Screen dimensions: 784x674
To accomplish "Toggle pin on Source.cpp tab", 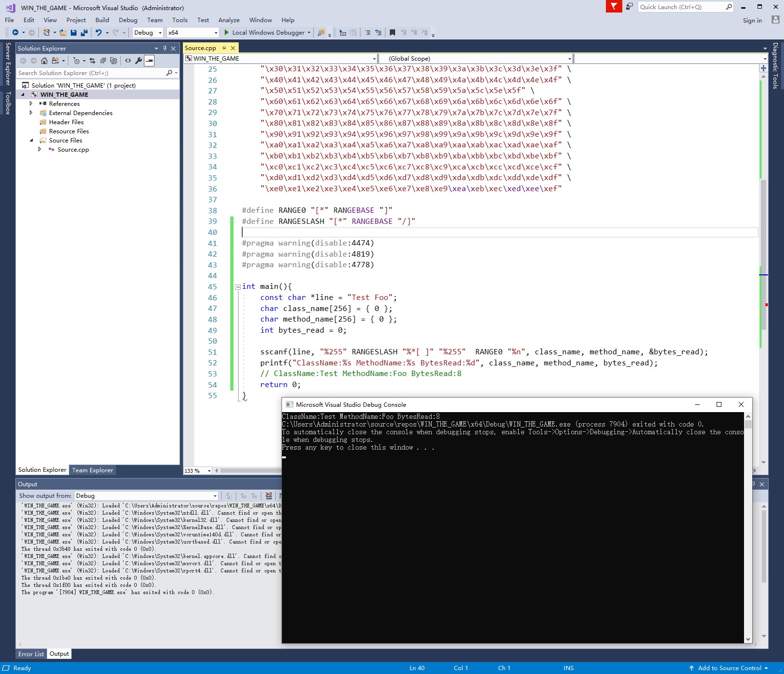I will click(224, 48).
